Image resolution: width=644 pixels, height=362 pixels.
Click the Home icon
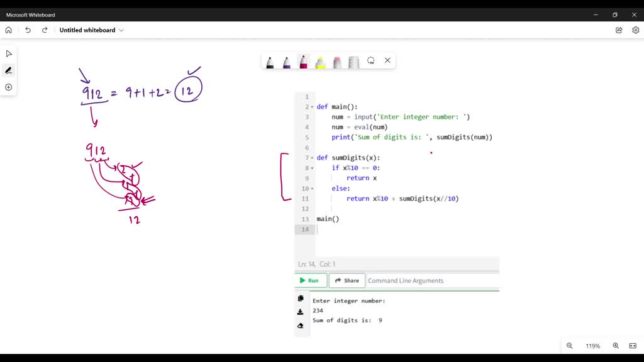pos(8,30)
